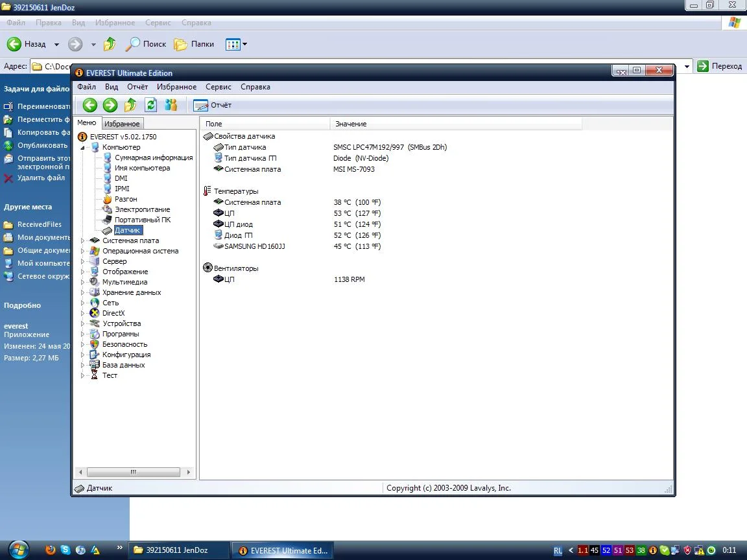Screen dimensions: 747x560
Task: Click the people icon in EVEREST toolbar
Action: point(171,105)
